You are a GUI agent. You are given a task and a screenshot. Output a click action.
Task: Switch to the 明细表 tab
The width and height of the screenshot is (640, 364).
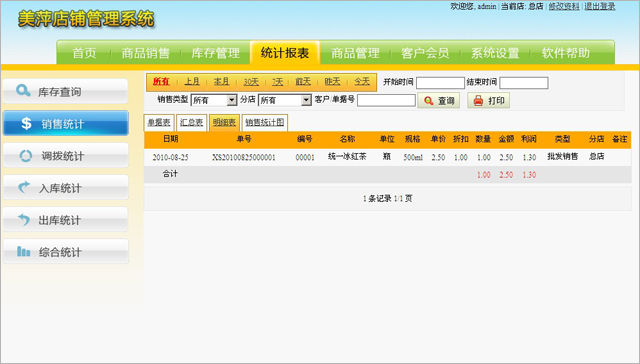224,122
